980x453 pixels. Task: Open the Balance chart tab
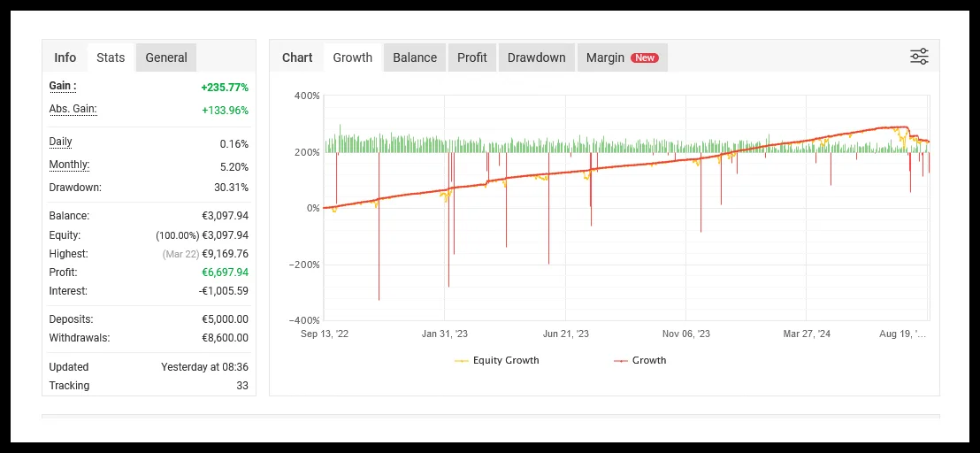pyautogui.click(x=415, y=58)
